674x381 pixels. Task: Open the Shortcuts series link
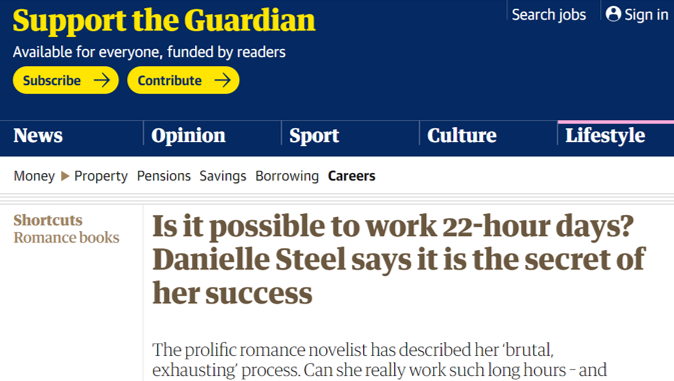click(48, 220)
